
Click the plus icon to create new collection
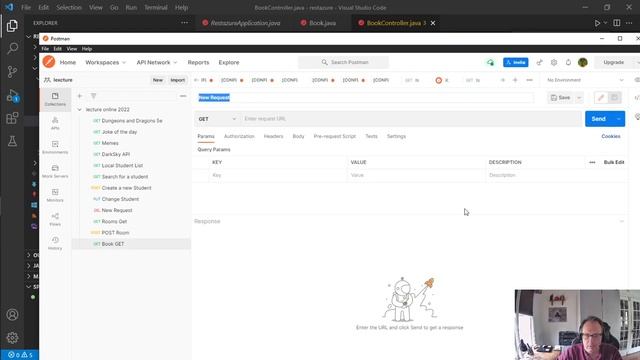point(80,96)
